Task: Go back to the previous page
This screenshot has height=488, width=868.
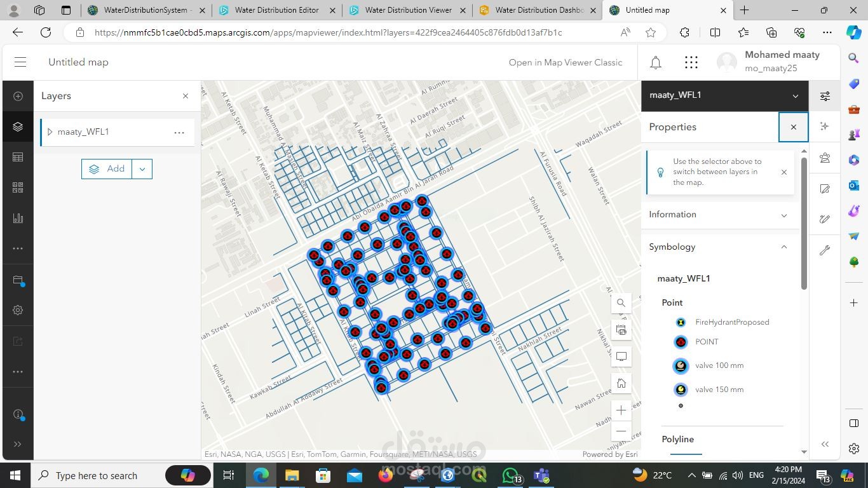Action: tap(18, 32)
